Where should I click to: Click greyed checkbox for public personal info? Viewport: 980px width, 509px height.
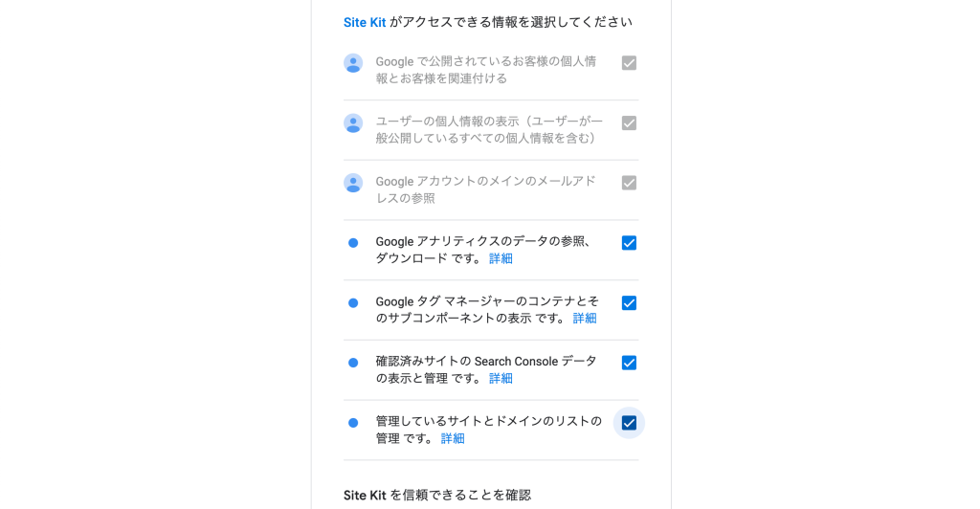[629, 63]
